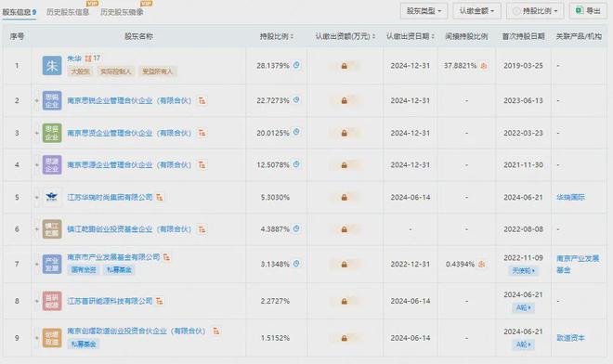Click the 朱 avatar thumbnail
The width and height of the screenshot is (613, 364).
(52, 66)
